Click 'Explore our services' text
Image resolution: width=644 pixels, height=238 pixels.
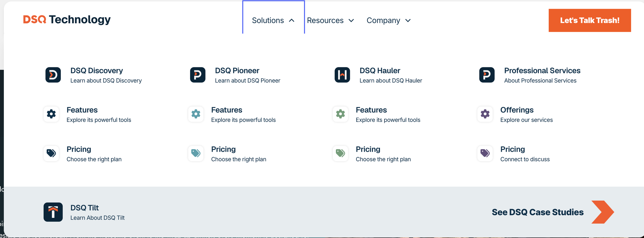tap(527, 120)
